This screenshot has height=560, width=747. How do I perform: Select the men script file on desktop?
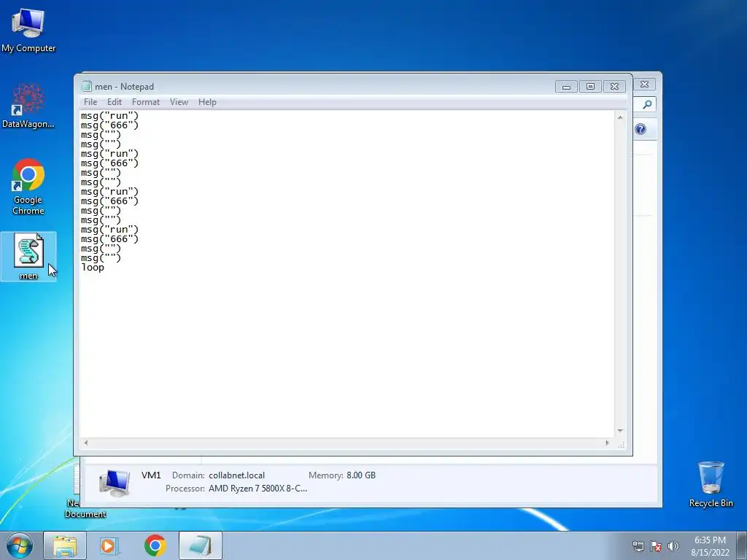28,256
